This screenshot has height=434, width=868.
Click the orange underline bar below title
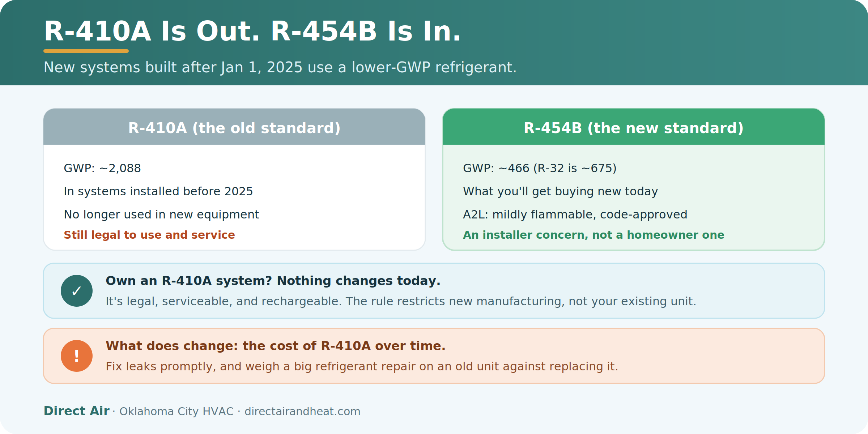(86, 51)
